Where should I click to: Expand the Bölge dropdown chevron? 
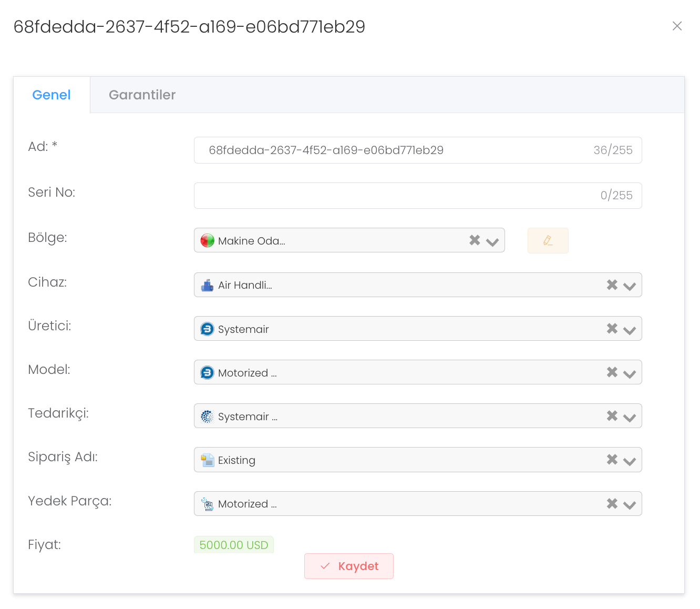492,242
